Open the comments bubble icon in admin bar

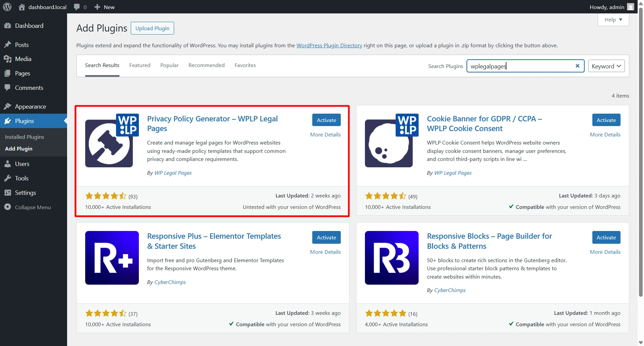77,7
